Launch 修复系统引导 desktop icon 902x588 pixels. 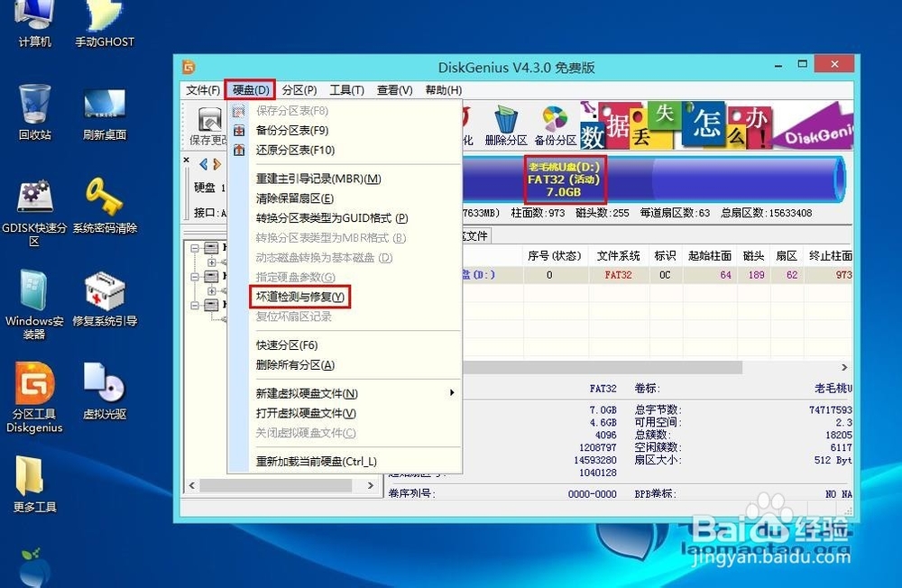tap(105, 299)
